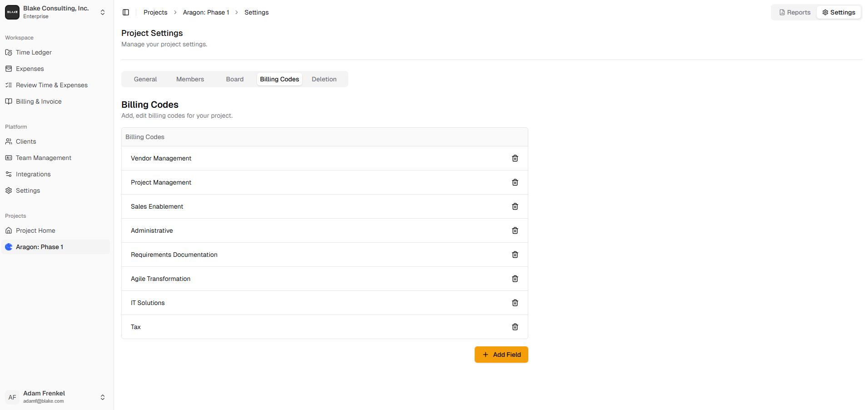The image size is (868, 410).
Task: Click the Expenses sidebar icon
Action: coord(9,69)
